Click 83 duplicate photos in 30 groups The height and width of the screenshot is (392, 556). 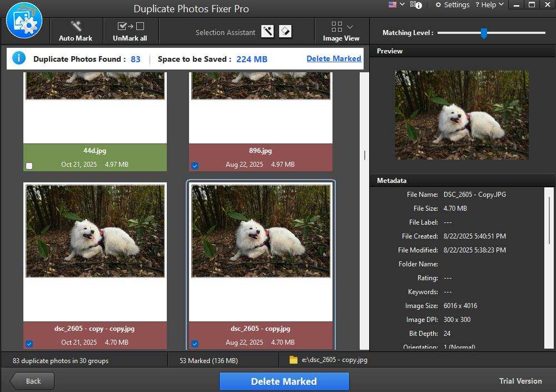pos(61,360)
